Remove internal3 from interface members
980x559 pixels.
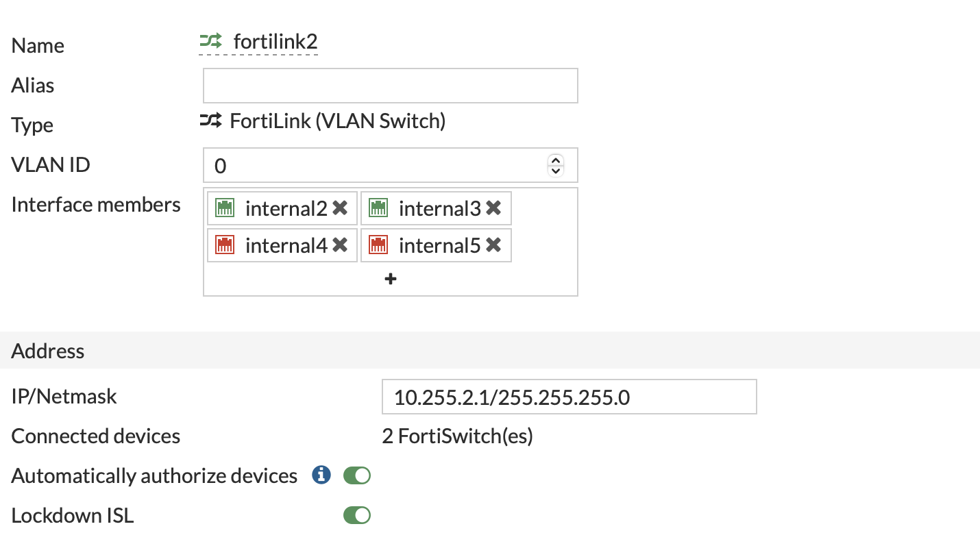pyautogui.click(x=493, y=208)
